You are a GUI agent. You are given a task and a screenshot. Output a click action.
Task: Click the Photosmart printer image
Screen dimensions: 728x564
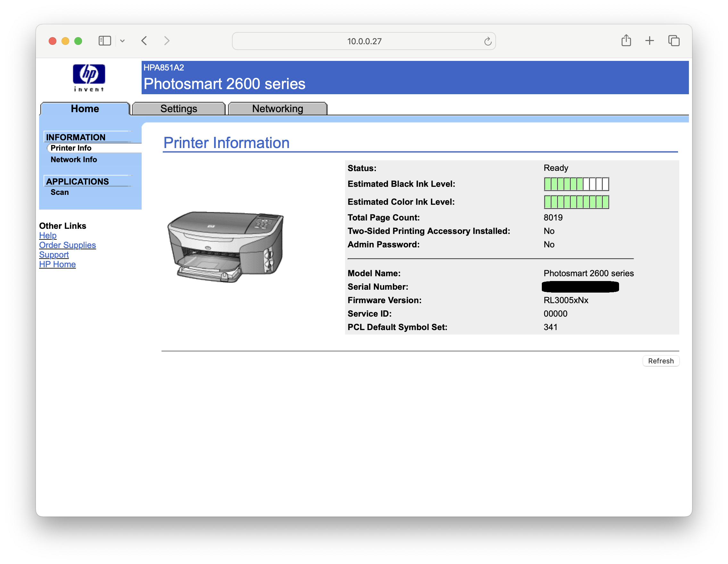click(225, 247)
